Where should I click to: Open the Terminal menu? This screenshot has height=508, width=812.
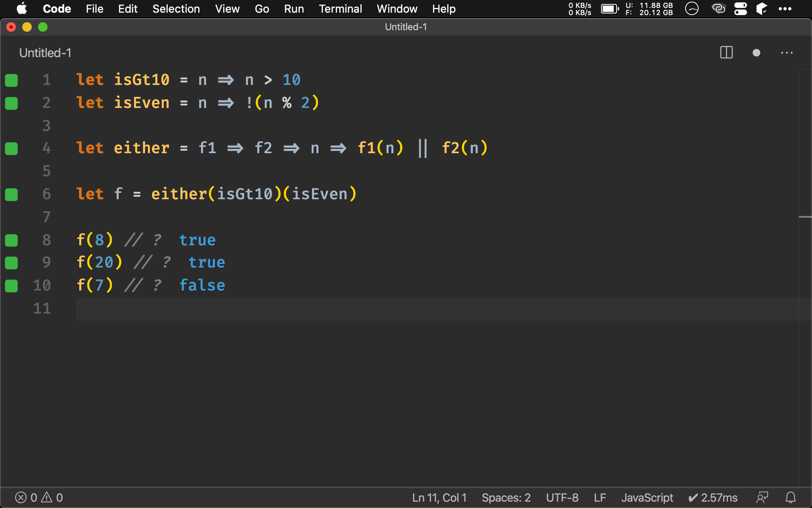(340, 9)
